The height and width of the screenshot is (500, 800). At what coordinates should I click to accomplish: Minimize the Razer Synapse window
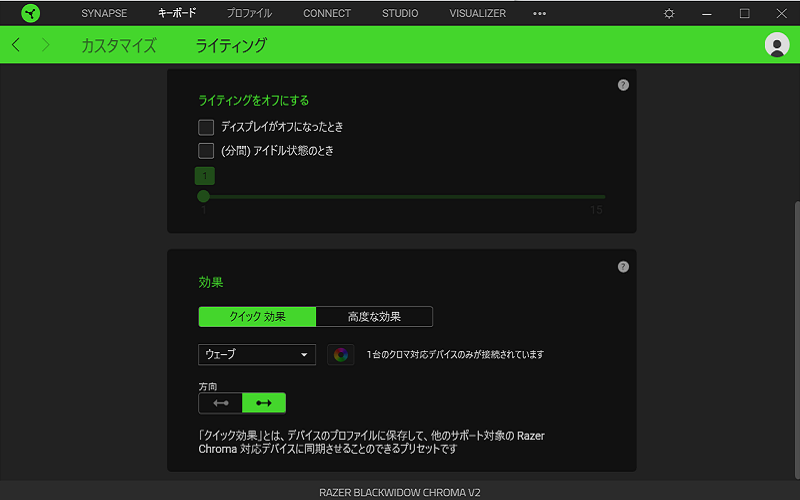point(707,13)
